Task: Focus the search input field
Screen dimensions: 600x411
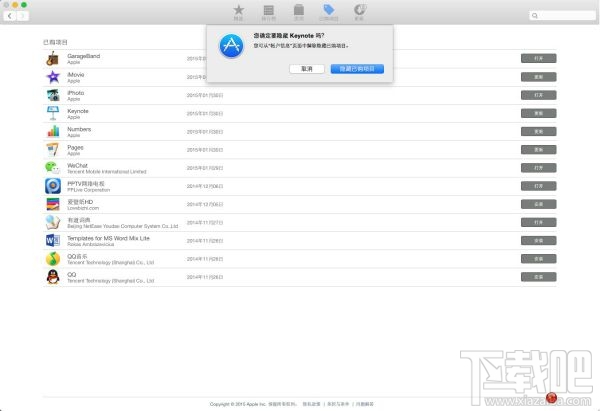Action: (562, 16)
